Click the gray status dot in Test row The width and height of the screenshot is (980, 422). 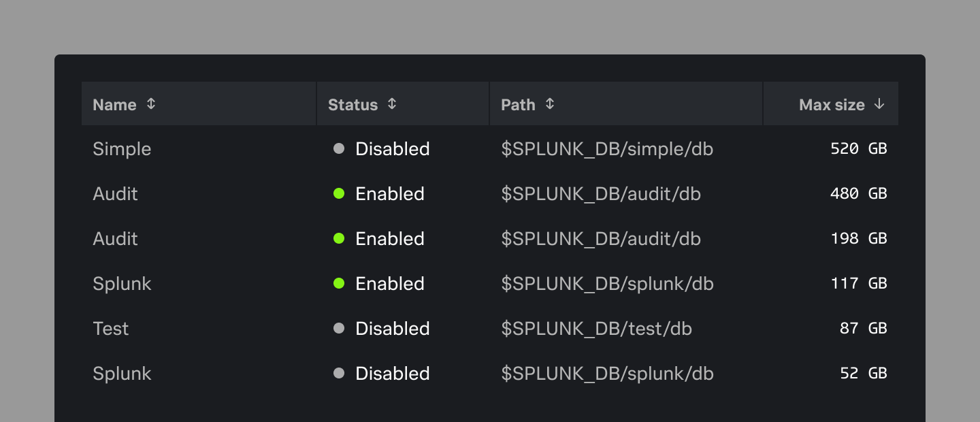coord(339,328)
